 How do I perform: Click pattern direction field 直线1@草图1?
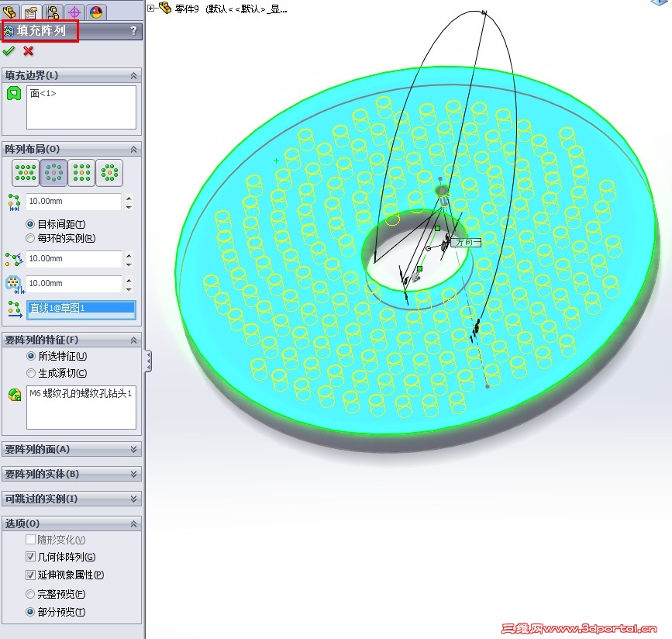click(81, 309)
